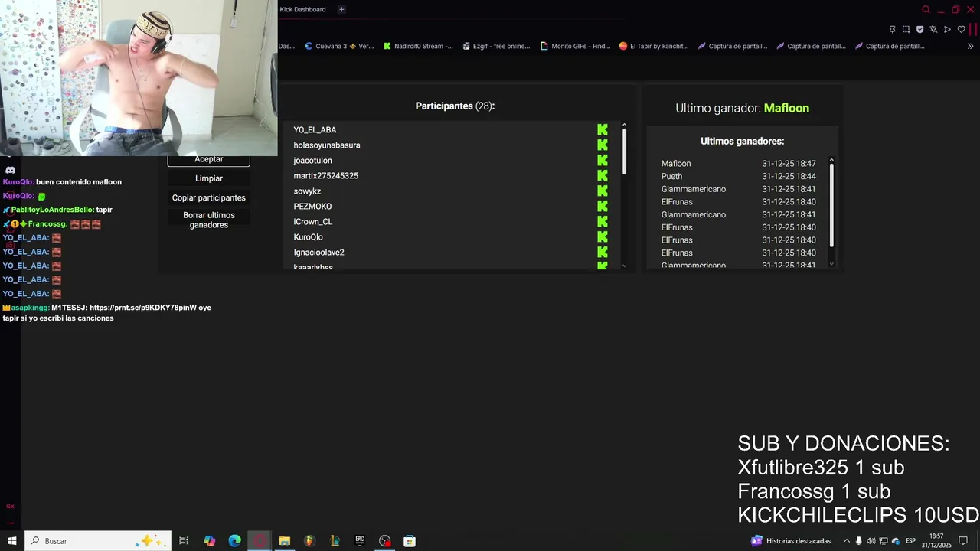Open File Explorer from taskbar
The width and height of the screenshot is (980, 551).
[284, 541]
